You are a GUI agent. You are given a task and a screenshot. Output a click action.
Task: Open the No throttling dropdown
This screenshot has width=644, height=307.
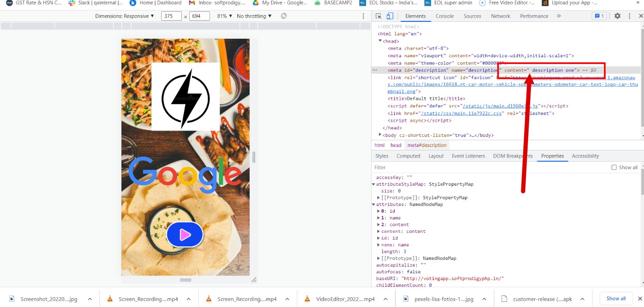[x=254, y=16]
